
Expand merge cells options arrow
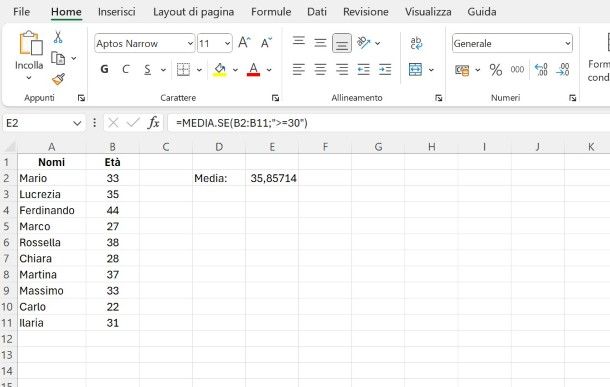click(x=431, y=70)
